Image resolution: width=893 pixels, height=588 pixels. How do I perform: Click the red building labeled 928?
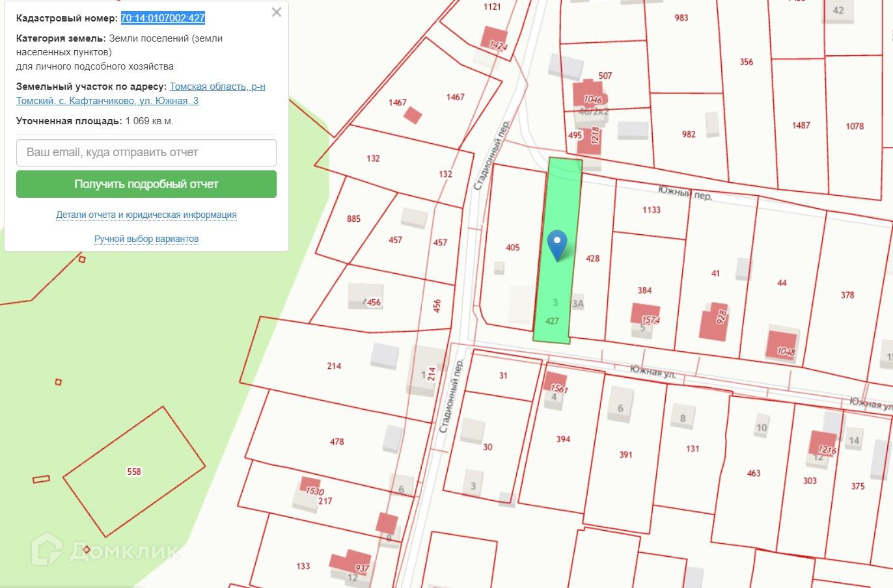(714, 321)
